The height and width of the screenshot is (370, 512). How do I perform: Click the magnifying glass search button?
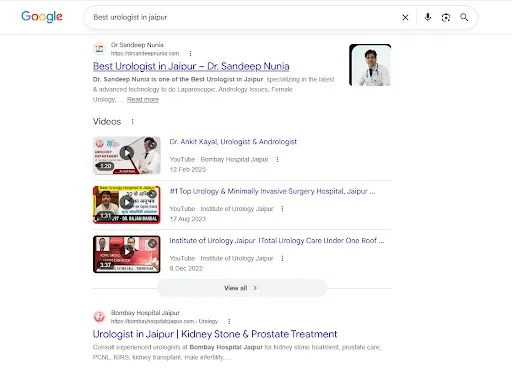point(464,17)
